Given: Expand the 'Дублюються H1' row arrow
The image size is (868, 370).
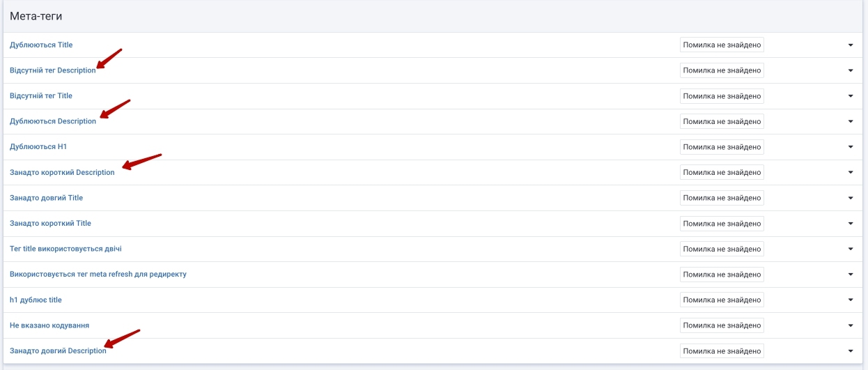Looking at the screenshot, I should [851, 147].
